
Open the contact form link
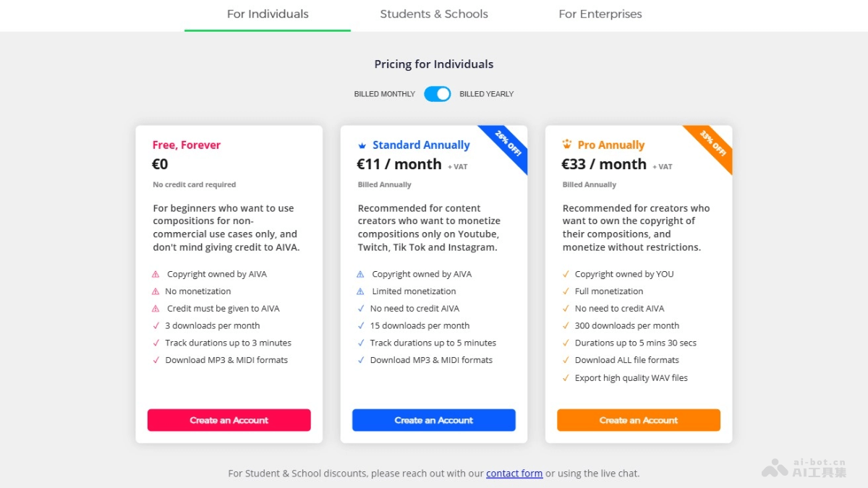pyautogui.click(x=514, y=474)
